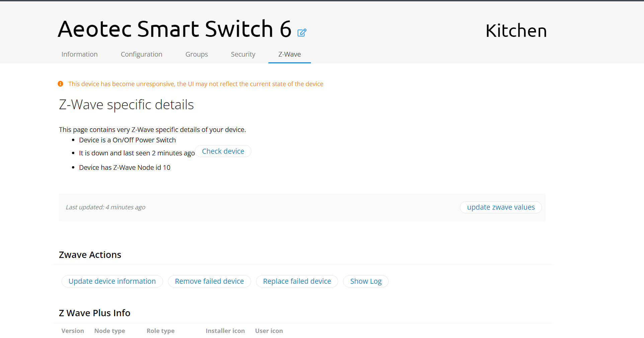
Task: Open Show Log
Action: coord(366,281)
